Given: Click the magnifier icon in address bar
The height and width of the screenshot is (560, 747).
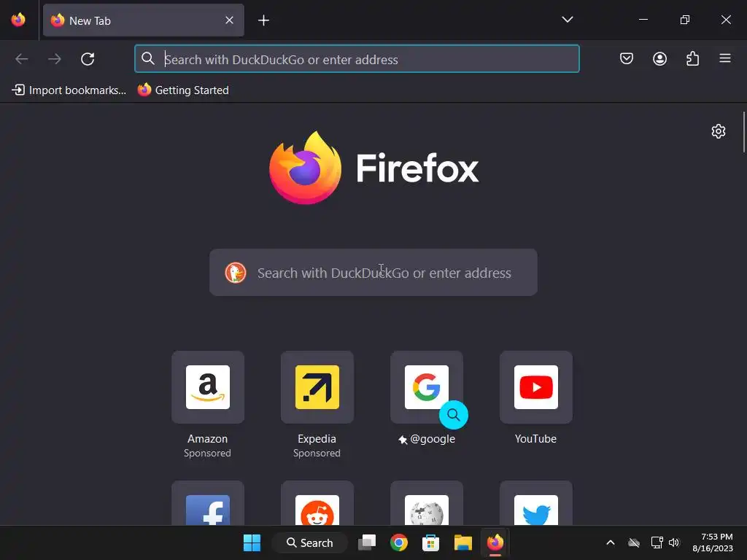Looking at the screenshot, I should pos(148,58).
